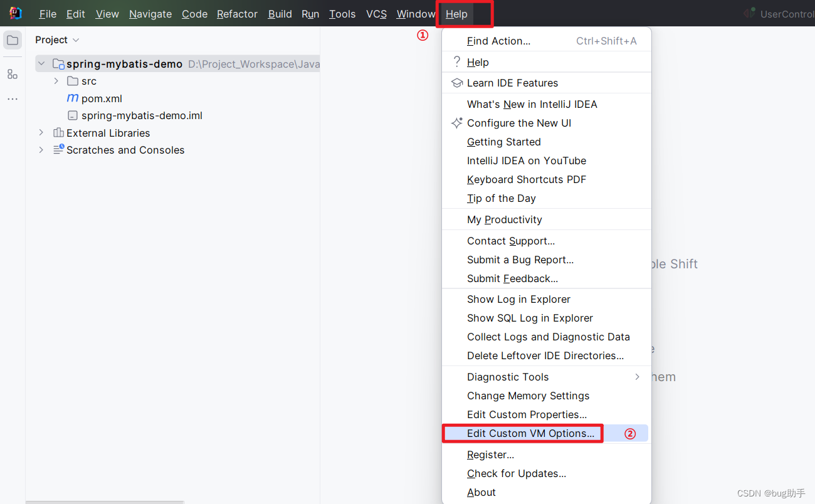This screenshot has width=815, height=504.
Task: Click the question mark Help icon in menu
Action: point(456,61)
